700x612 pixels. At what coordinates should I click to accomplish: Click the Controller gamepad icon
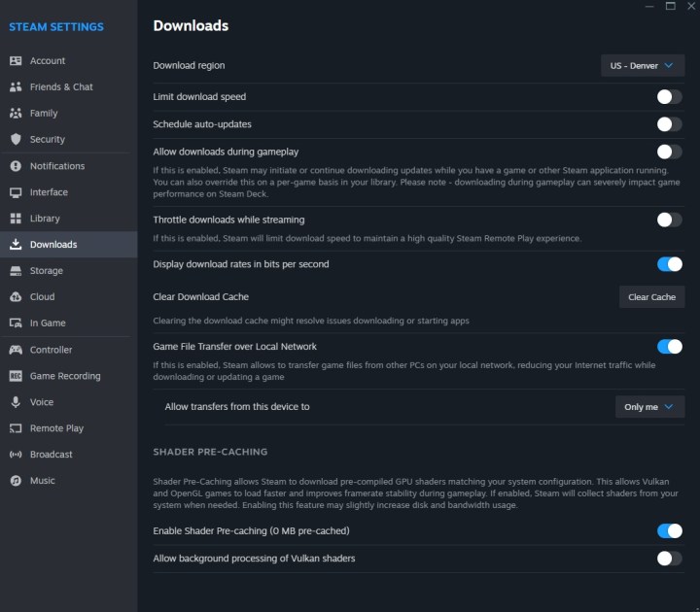coord(16,350)
